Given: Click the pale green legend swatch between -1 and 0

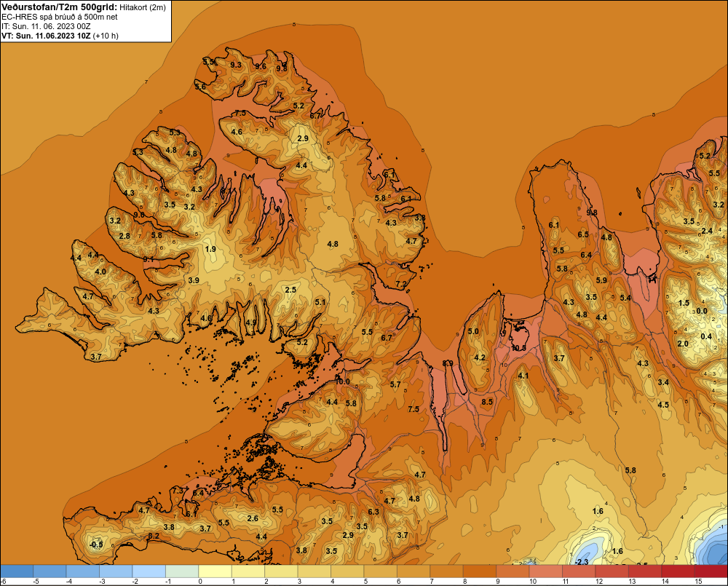Looking at the screenshot, I should [182, 571].
